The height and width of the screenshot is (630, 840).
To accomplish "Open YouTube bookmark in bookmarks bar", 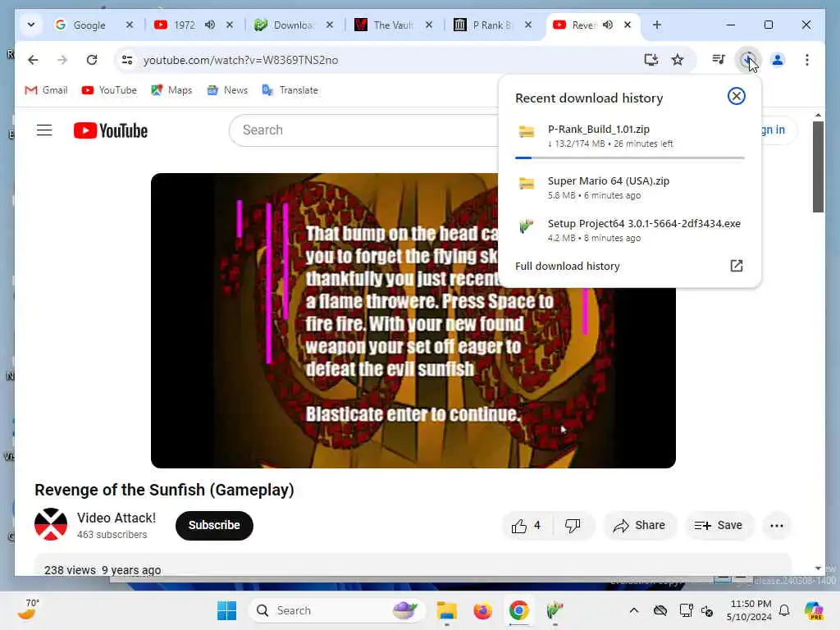I will [x=109, y=90].
